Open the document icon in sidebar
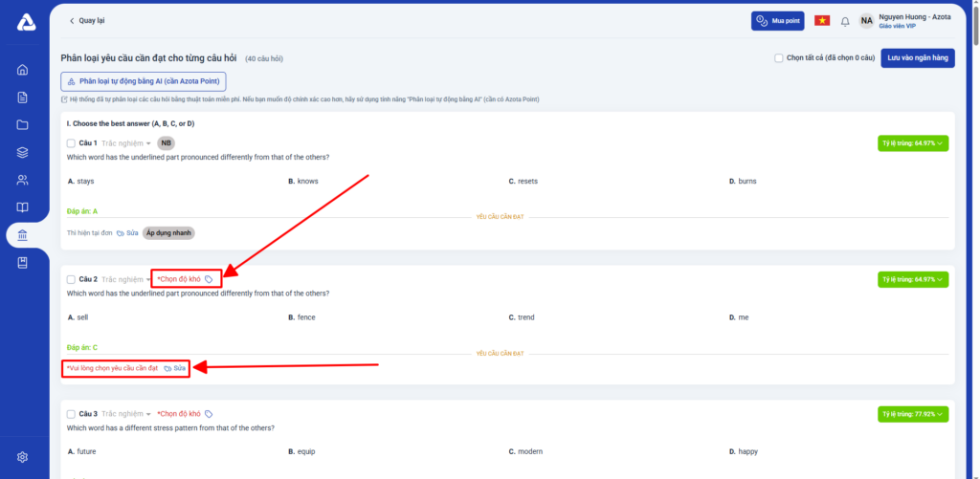 (x=23, y=98)
